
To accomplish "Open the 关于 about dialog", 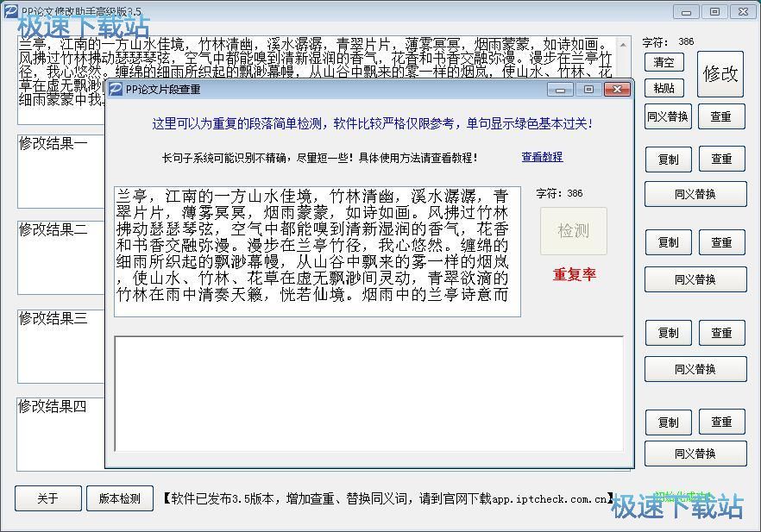I will (47, 498).
